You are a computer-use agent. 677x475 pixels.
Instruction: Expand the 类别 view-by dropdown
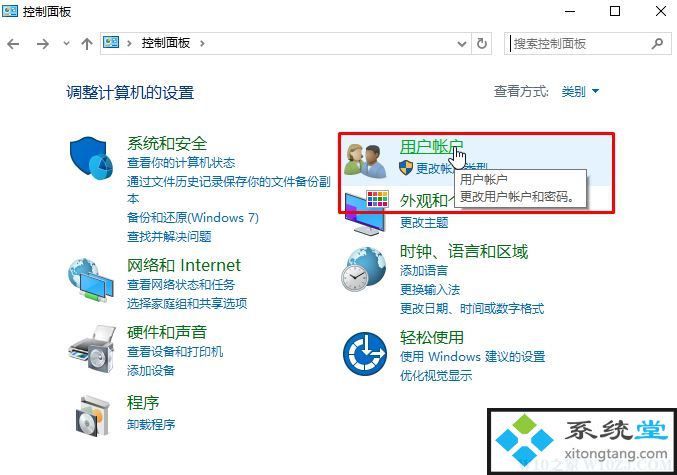tap(580, 92)
